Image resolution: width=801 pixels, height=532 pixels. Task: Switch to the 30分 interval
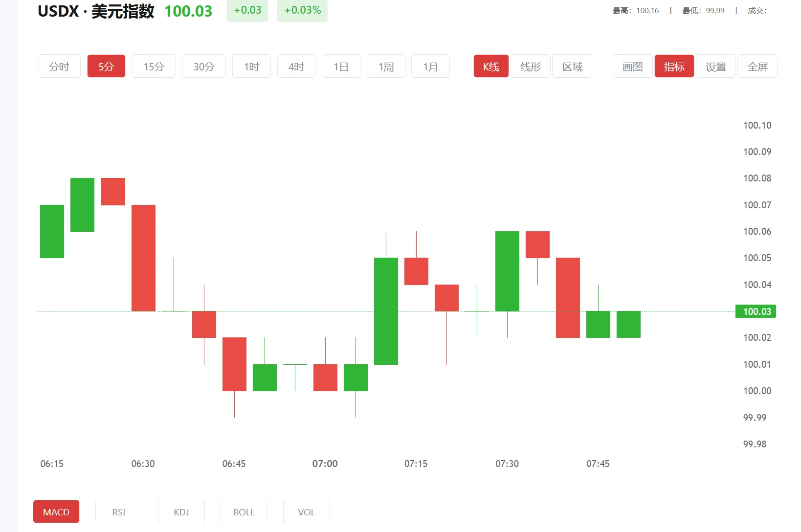pos(204,66)
